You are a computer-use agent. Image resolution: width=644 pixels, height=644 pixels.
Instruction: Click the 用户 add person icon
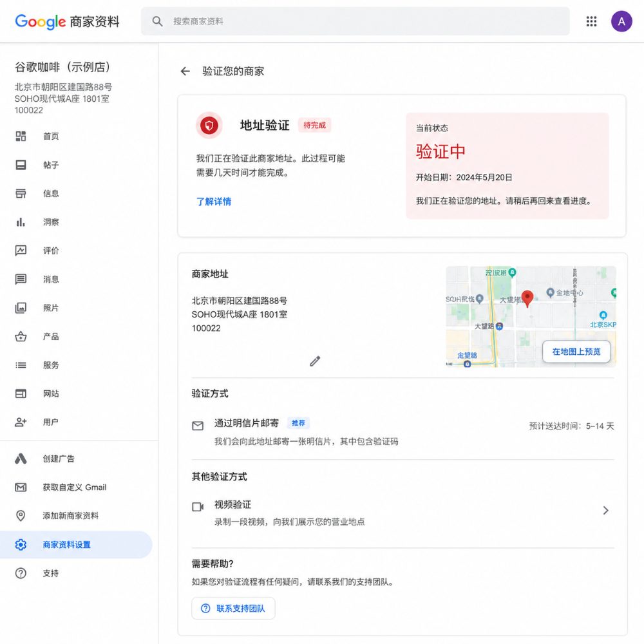click(21, 422)
